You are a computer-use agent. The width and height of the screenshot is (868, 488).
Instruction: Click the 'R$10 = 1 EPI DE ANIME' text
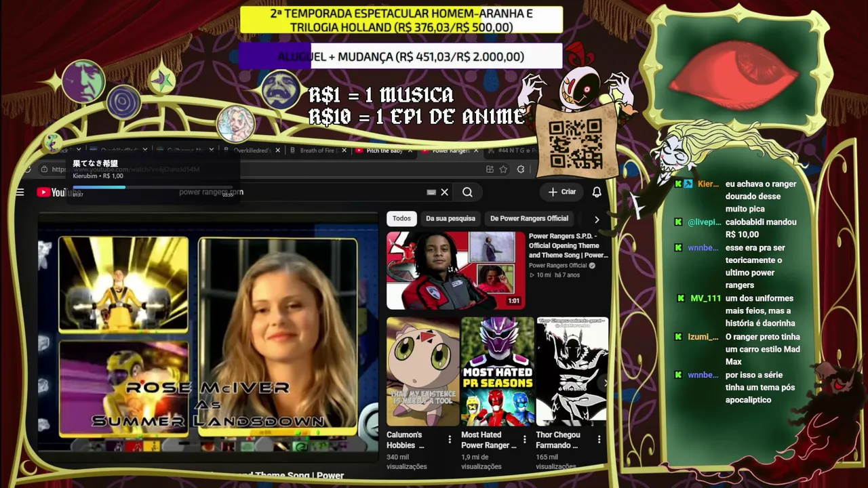417,117
